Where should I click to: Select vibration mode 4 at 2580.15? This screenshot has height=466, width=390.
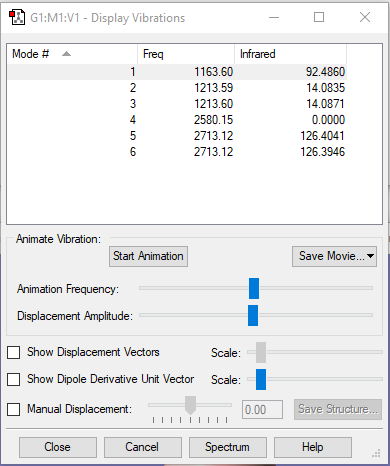click(177, 120)
